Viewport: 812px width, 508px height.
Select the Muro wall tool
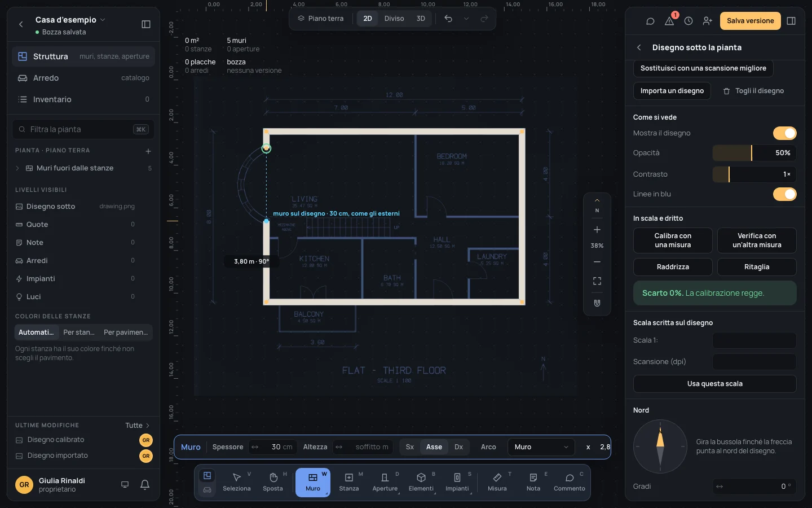pyautogui.click(x=313, y=483)
